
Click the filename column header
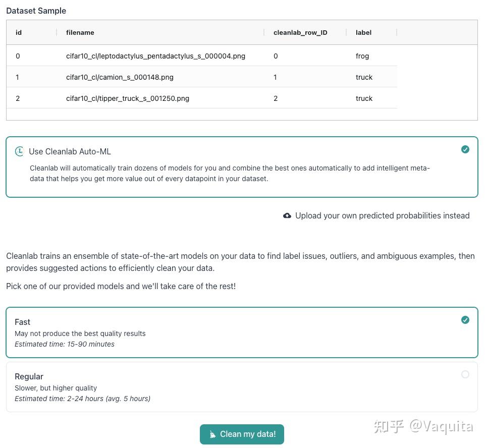[x=80, y=33]
